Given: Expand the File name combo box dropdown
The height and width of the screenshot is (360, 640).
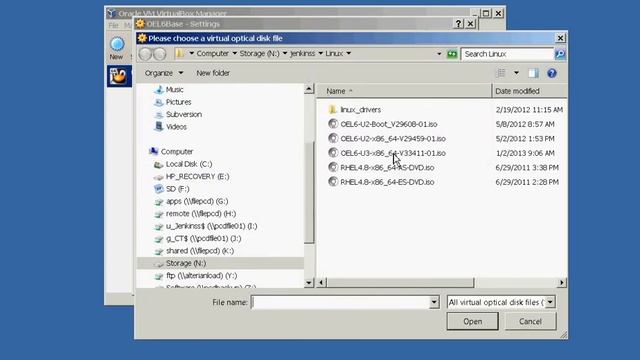Looking at the screenshot, I should point(434,302).
